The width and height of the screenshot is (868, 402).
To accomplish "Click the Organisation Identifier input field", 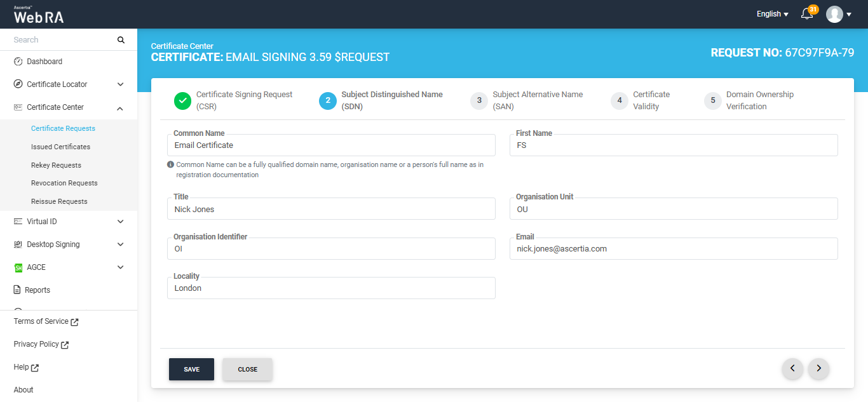I will click(331, 248).
